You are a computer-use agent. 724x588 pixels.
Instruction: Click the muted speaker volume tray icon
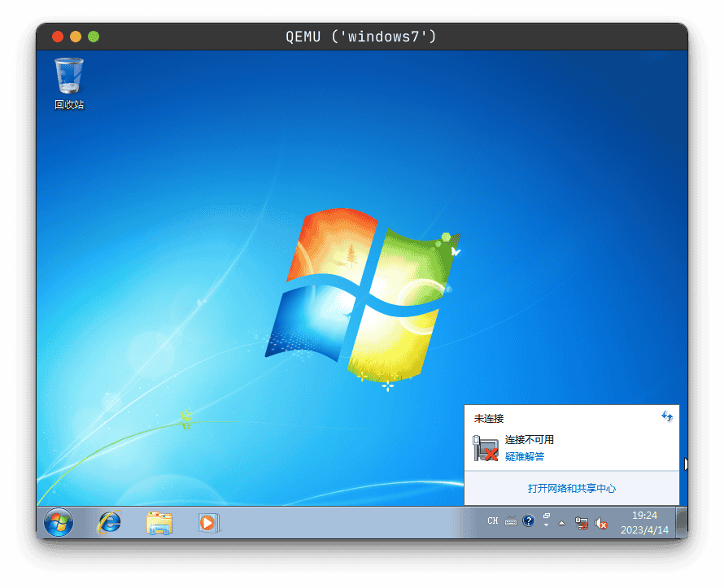click(600, 523)
